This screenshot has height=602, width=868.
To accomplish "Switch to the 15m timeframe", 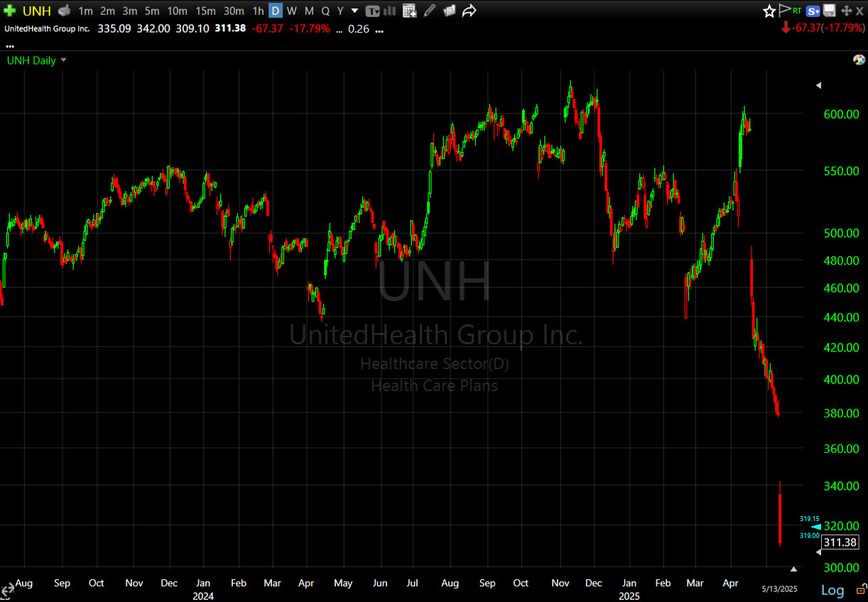I will [x=205, y=11].
